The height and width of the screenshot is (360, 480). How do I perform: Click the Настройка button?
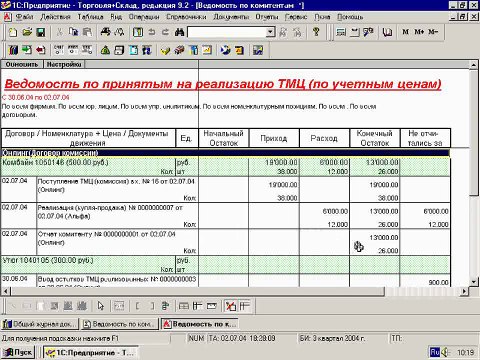click(64, 64)
